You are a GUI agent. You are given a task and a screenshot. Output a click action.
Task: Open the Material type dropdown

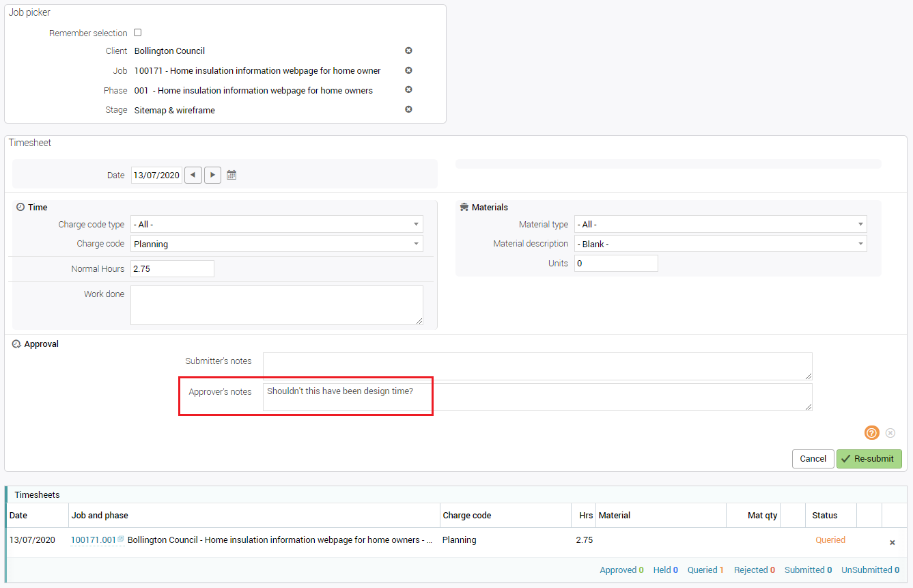click(720, 224)
